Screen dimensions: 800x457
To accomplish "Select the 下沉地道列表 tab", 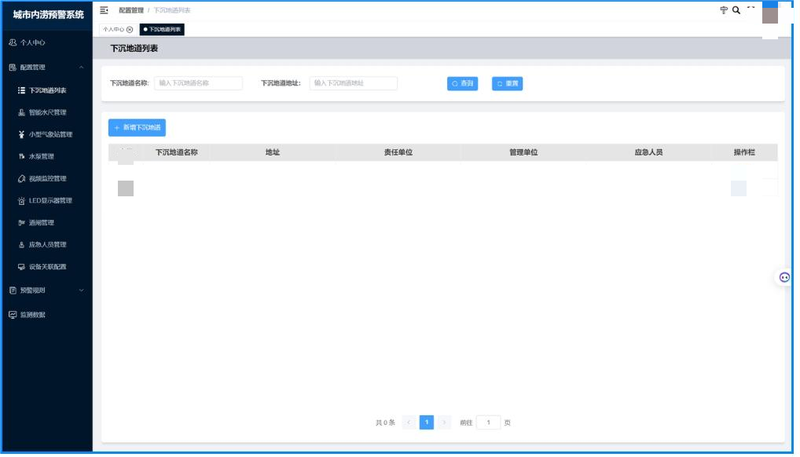I will (x=162, y=30).
